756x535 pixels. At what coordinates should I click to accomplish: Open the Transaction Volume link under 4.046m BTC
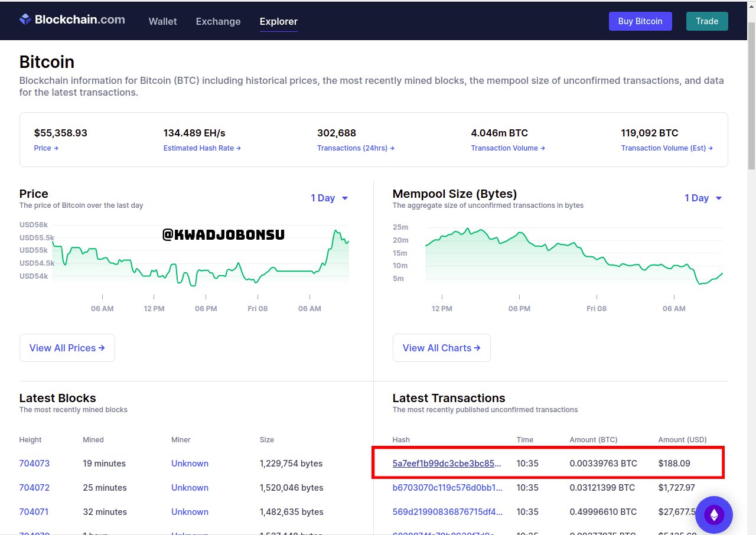(x=508, y=148)
